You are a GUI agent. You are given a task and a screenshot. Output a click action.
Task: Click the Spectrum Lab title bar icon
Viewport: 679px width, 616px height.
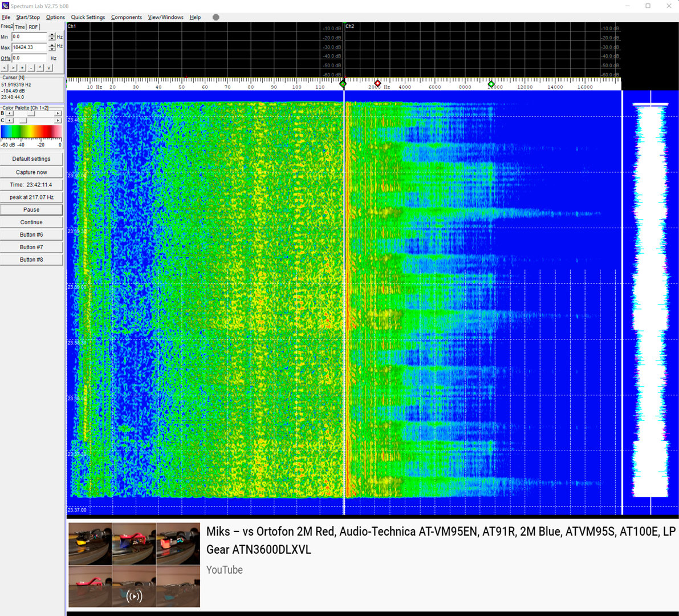click(5, 6)
